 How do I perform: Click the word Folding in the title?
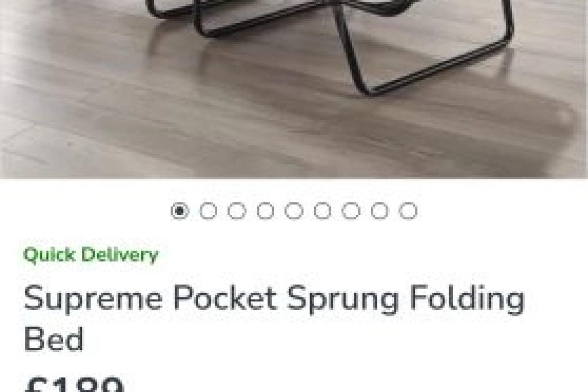466,299
